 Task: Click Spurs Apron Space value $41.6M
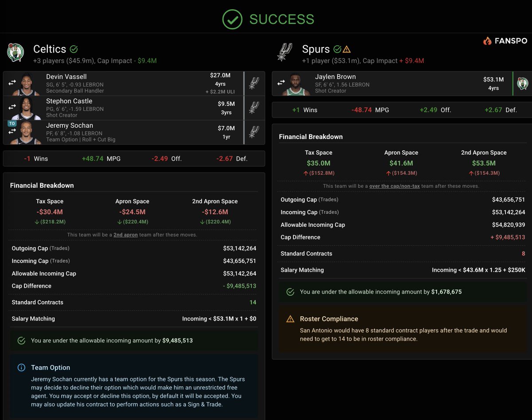[401, 163]
